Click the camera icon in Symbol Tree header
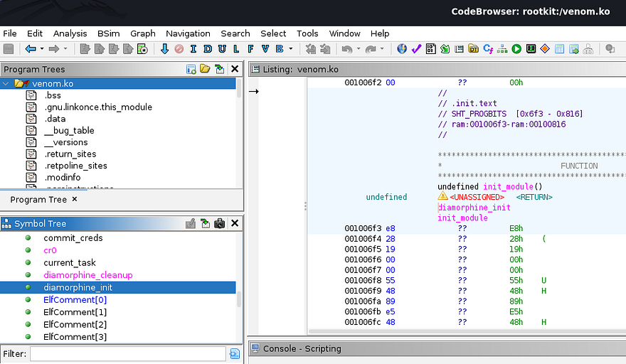This screenshot has height=364, width=626. click(x=220, y=223)
